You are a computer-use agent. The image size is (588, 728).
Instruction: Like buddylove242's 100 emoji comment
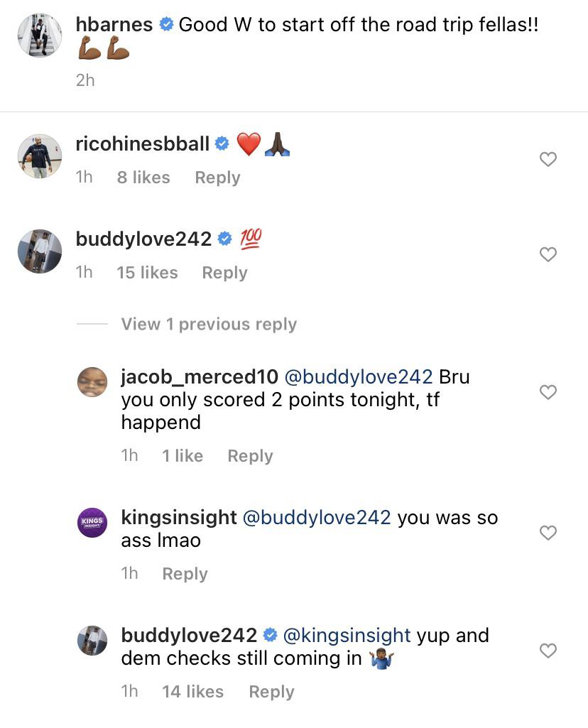(548, 254)
